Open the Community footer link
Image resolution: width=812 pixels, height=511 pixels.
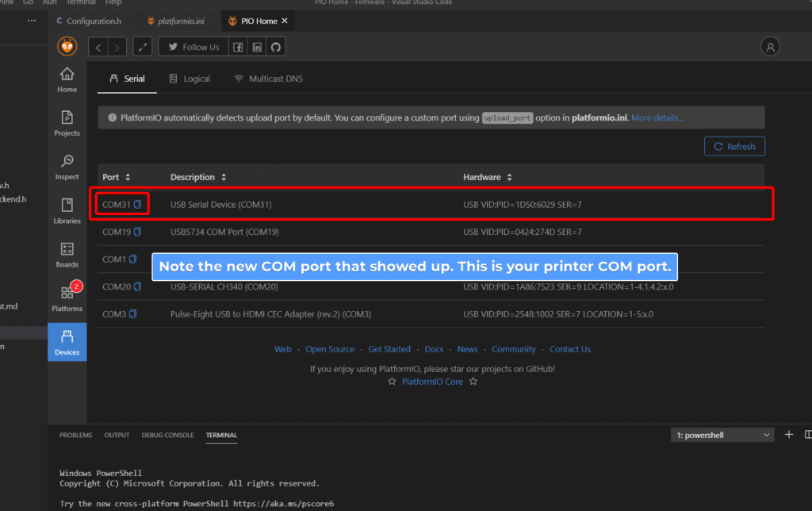(x=514, y=349)
